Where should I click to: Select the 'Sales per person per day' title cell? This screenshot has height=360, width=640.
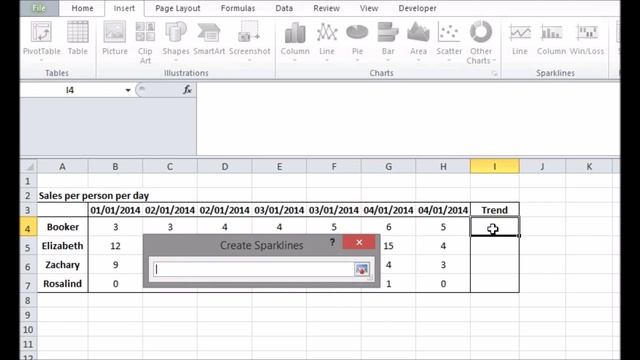tap(94, 196)
